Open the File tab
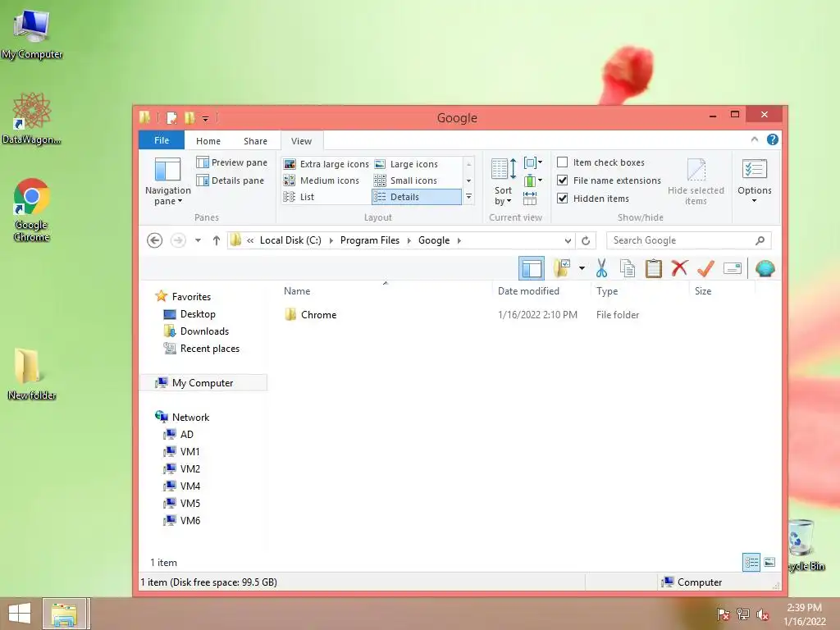The height and width of the screenshot is (630, 840). click(x=162, y=140)
